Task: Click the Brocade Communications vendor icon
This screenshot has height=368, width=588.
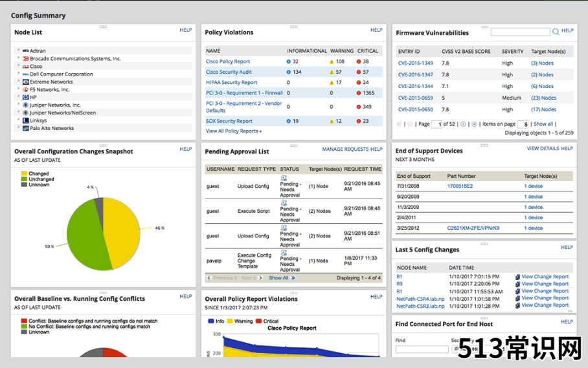Action: pyautogui.click(x=25, y=58)
